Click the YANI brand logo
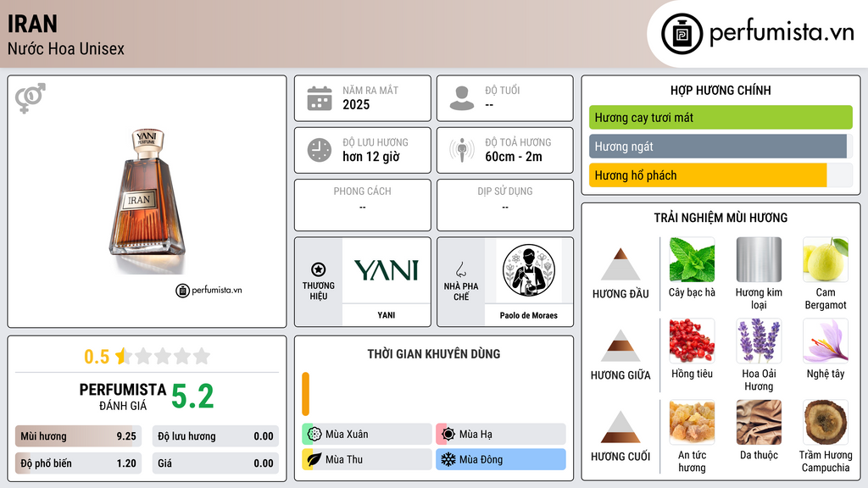868x488 pixels. [x=387, y=270]
